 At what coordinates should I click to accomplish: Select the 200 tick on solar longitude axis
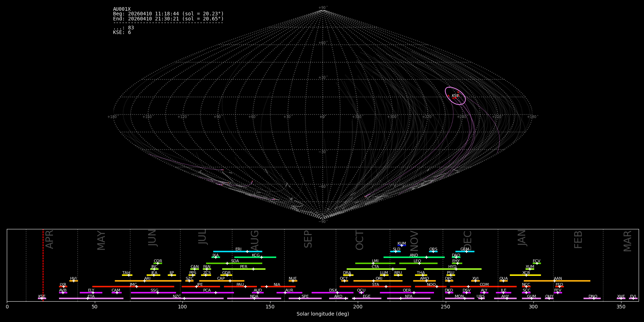click(x=358, y=307)
